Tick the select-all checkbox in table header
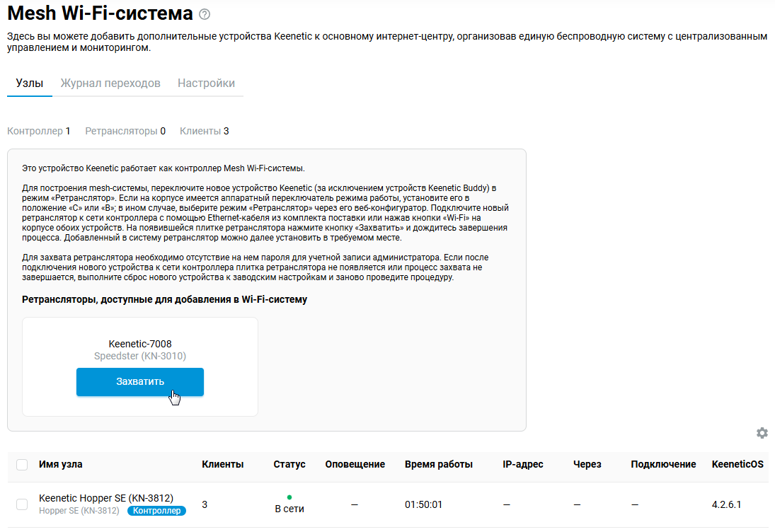The image size is (775, 532). point(22,465)
